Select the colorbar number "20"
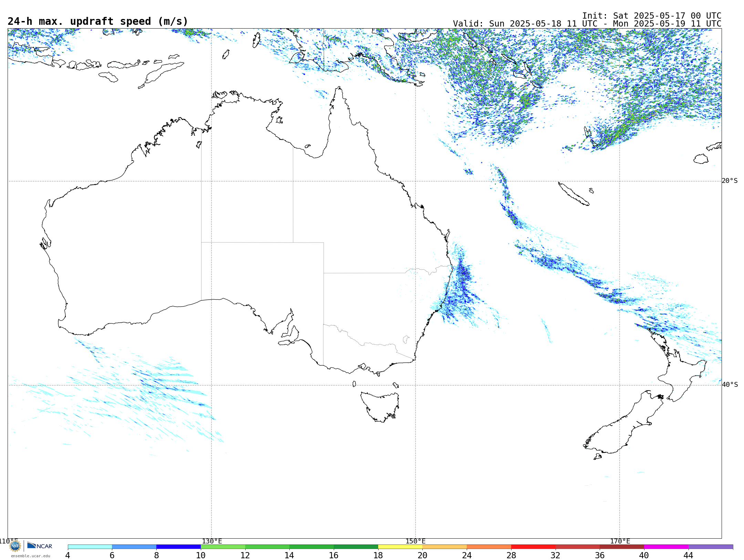The width and height of the screenshot is (744, 560). [x=423, y=555]
